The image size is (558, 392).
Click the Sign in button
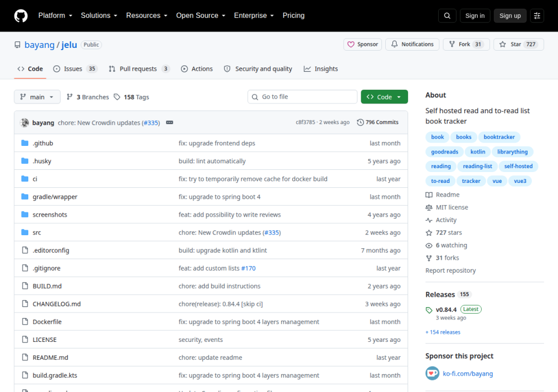click(x=475, y=16)
